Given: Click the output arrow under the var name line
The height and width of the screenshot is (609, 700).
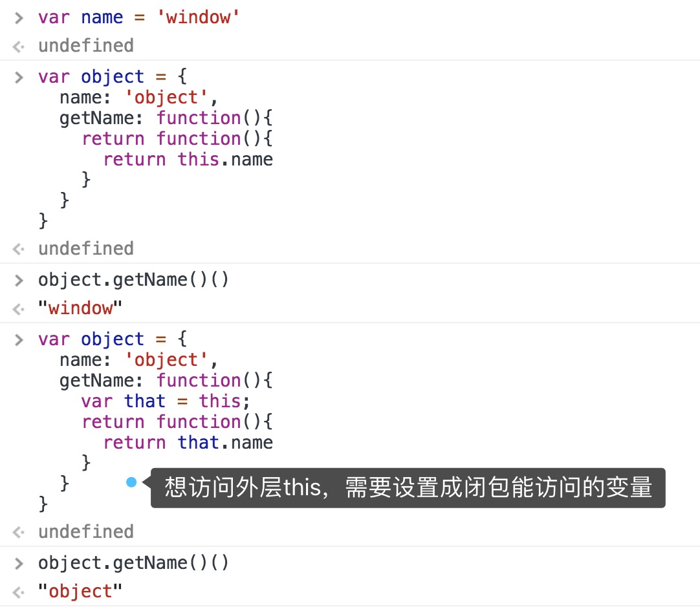Looking at the screenshot, I should pyautogui.click(x=19, y=46).
